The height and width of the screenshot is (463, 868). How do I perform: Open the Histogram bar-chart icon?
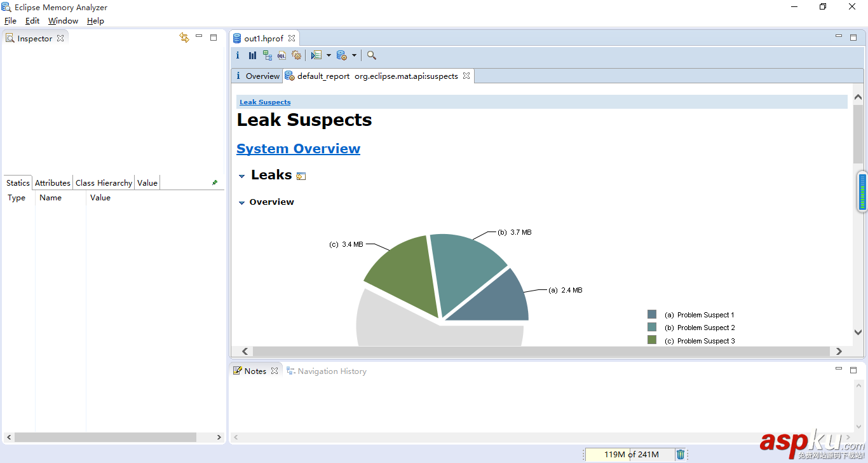252,55
